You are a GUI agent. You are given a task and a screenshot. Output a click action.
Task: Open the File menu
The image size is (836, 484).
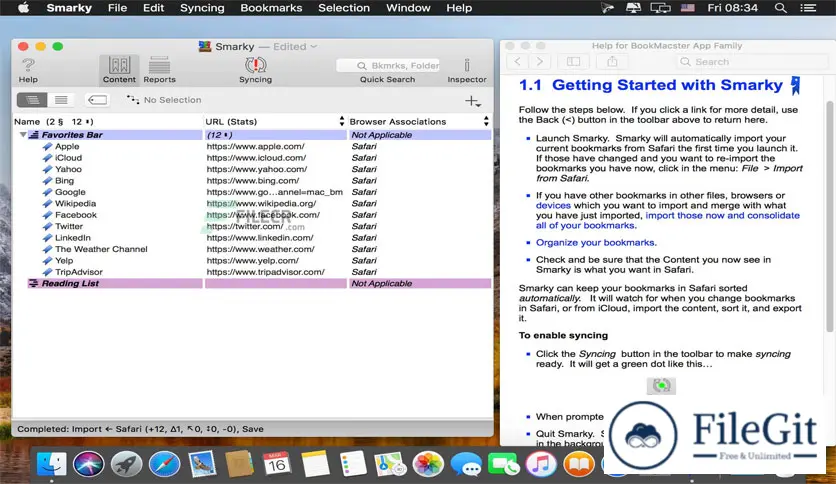[x=117, y=8]
